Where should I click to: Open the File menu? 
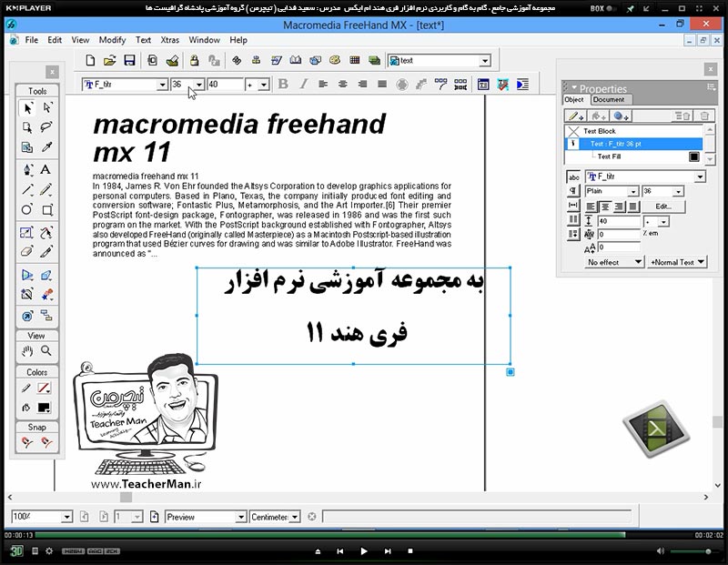pos(32,40)
